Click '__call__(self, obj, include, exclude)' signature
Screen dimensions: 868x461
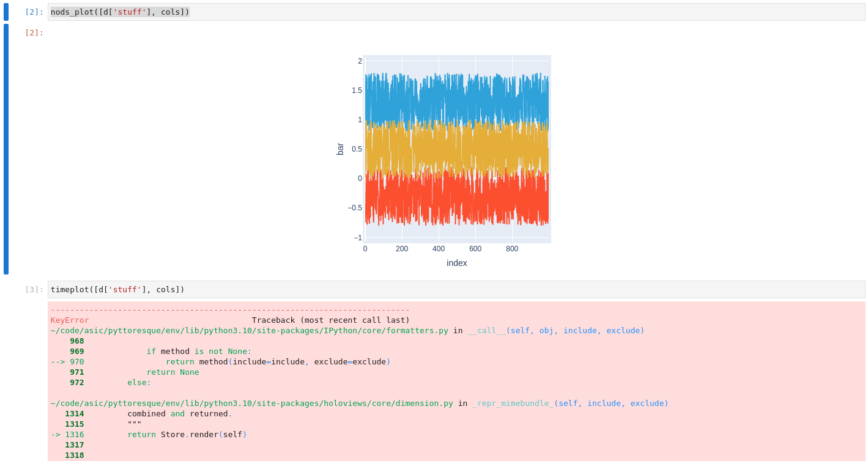(556, 330)
